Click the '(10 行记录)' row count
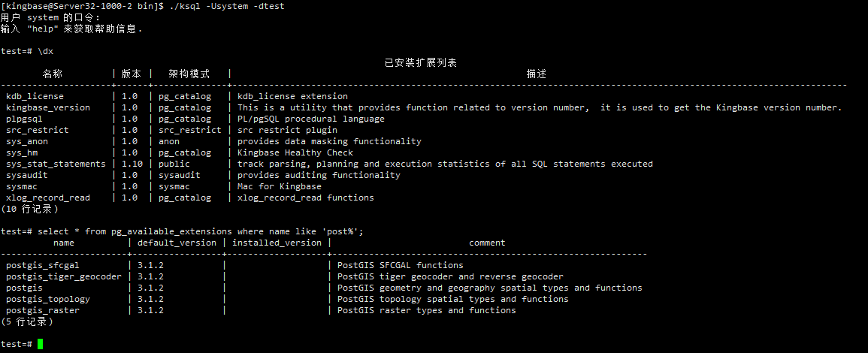This screenshot has width=868, height=353. 29,209
